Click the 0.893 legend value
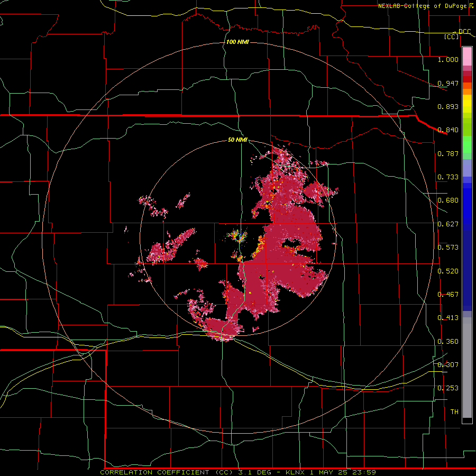Screen dimensions: 476x476 [x=448, y=106]
